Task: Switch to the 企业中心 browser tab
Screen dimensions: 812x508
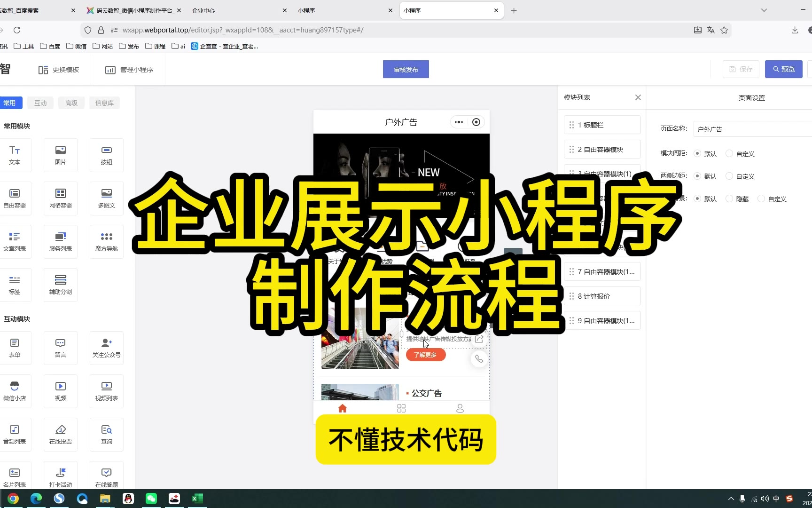Action: 238,10
